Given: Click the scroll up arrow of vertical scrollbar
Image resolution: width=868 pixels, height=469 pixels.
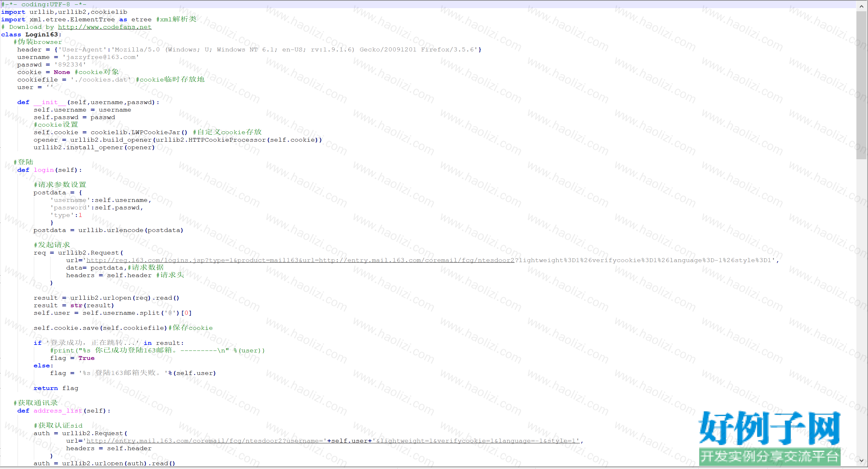Looking at the screenshot, I should coord(862,6).
